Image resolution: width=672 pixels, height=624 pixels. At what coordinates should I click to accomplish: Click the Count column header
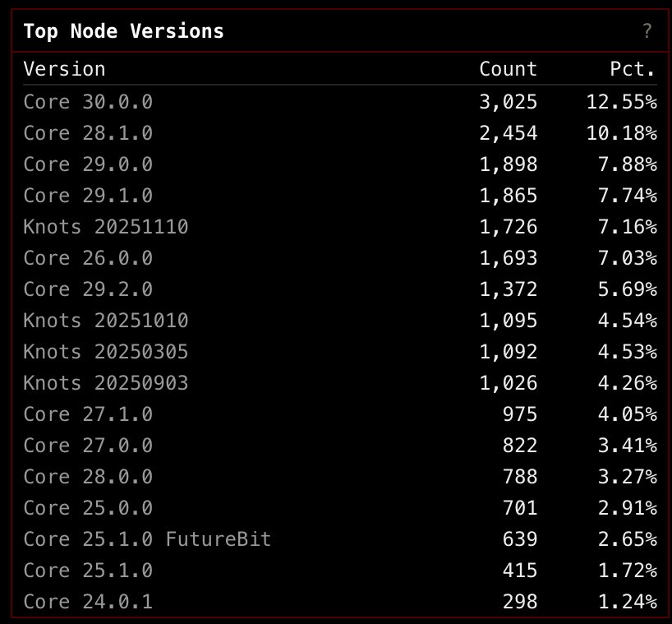click(x=508, y=68)
